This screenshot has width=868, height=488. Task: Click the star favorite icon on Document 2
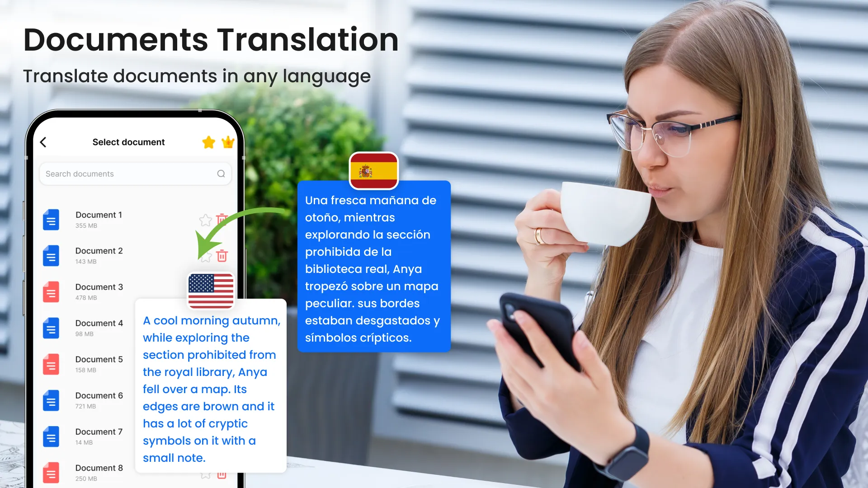click(x=204, y=255)
